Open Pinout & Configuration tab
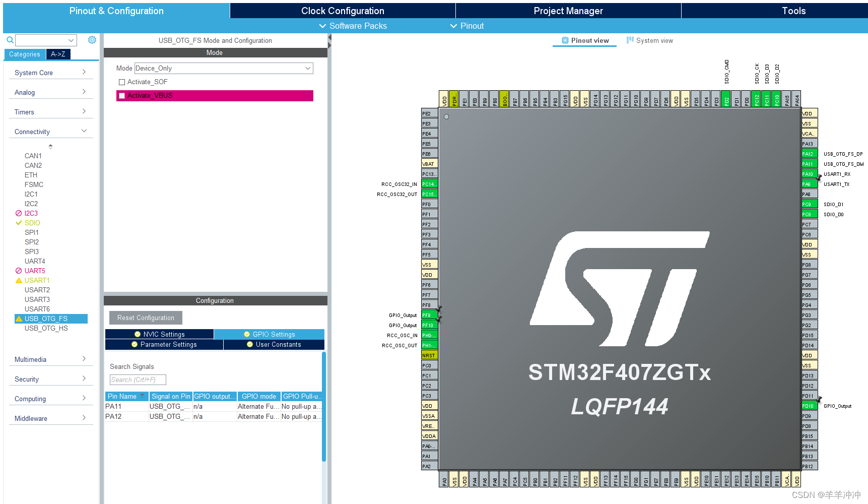 (116, 11)
